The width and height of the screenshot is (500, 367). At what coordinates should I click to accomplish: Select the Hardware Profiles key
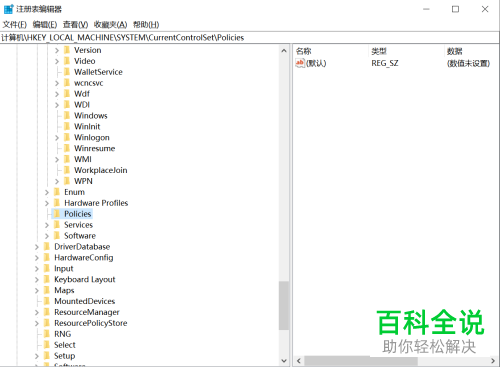pos(96,203)
